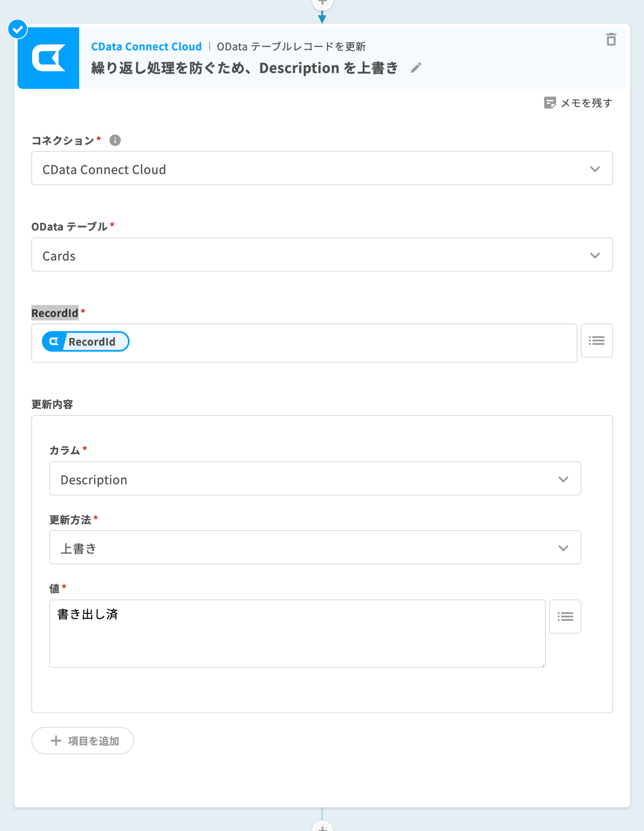
Task: Click the メモを残す note icon
Action: 550,103
